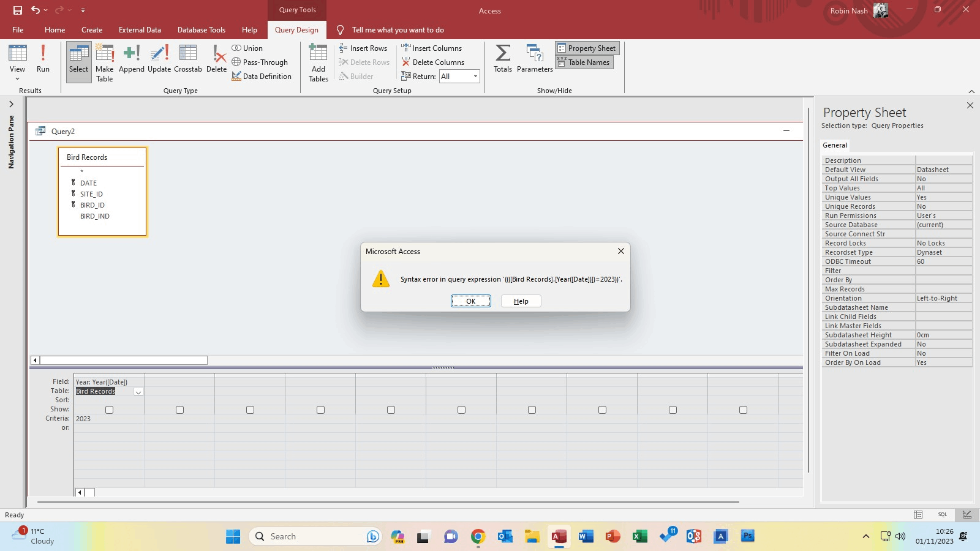This screenshot has width=980, height=551.
Task: Click Insert Columns in Query Setup
Action: tap(431, 48)
